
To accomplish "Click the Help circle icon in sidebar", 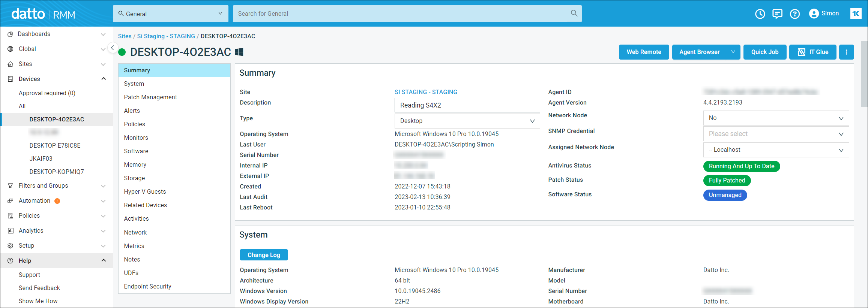I will (11, 261).
